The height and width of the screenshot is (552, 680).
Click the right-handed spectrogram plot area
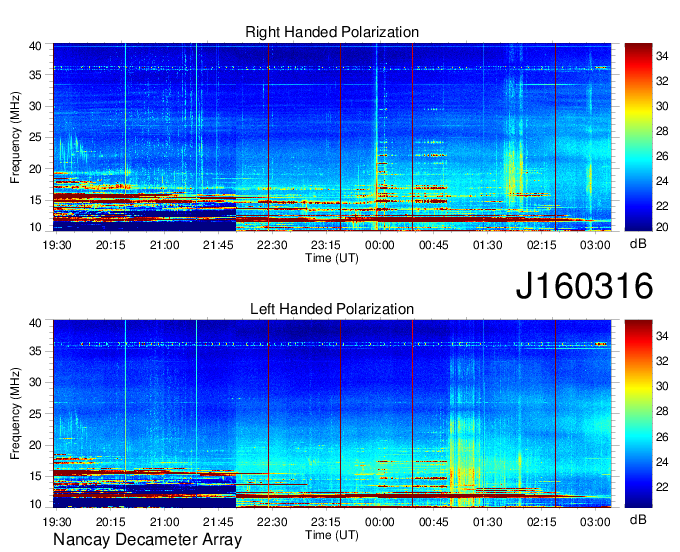pos(332,137)
